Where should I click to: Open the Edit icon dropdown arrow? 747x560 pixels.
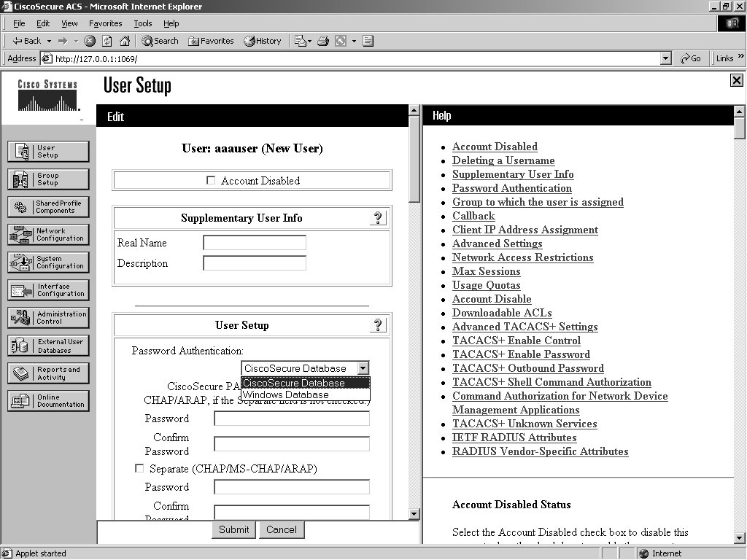(x=354, y=41)
